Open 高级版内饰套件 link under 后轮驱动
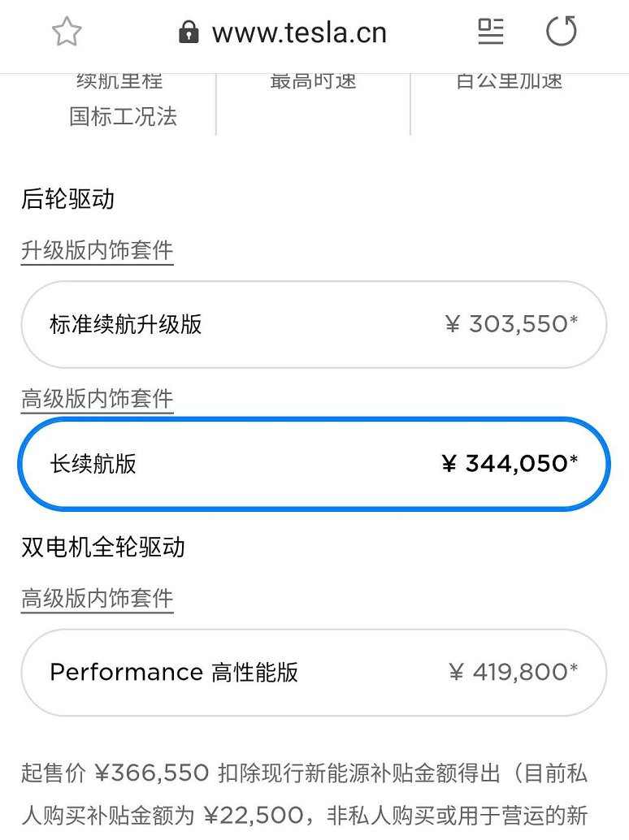Viewport: 629px width, 840px height. (97, 399)
